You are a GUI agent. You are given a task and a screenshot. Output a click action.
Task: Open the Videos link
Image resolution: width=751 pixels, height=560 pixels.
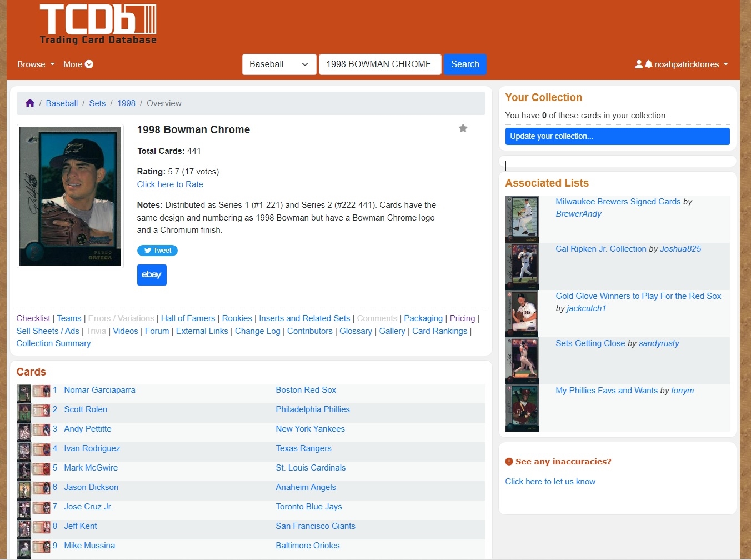[x=126, y=331]
